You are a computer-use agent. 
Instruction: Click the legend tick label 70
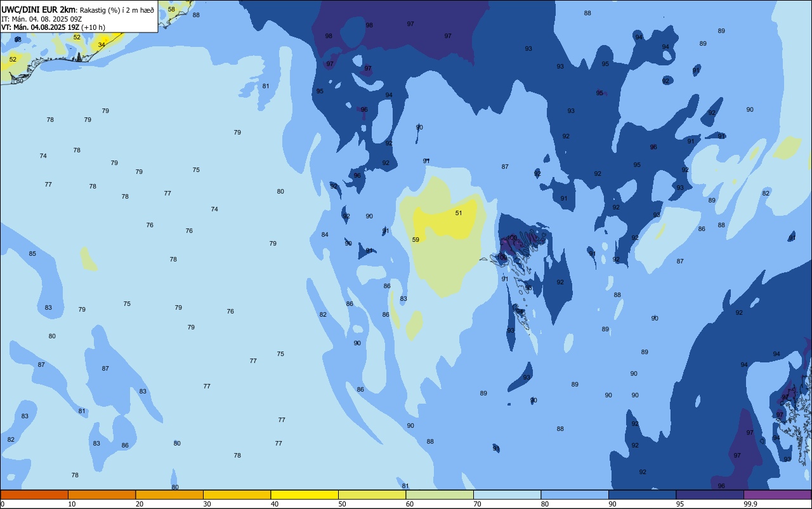(x=477, y=504)
